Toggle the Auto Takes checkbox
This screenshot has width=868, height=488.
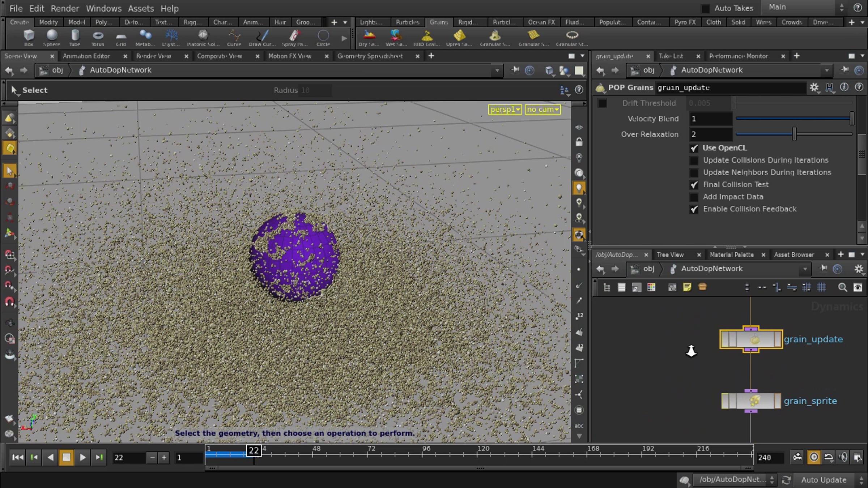click(x=705, y=8)
